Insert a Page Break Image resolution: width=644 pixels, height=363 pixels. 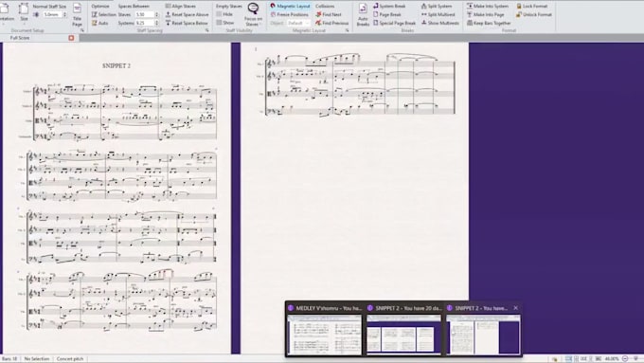(x=387, y=14)
